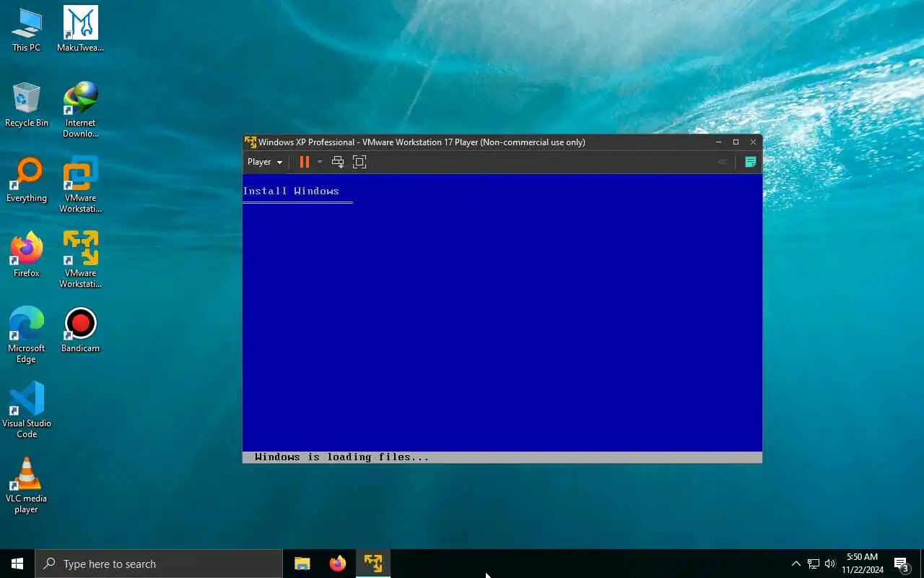Open Firefox from the taskbar
This screenshot has height=578, width=924.
point(338,564)
